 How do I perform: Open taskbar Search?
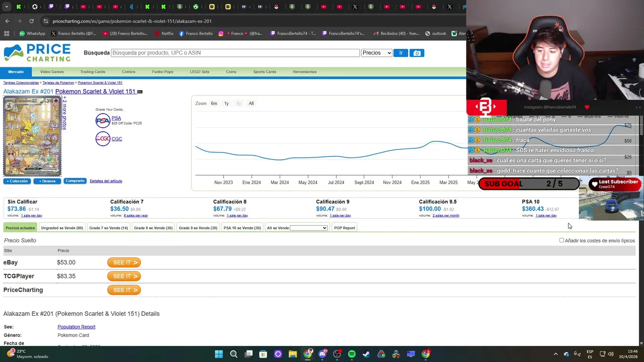(x=233, y=354)
